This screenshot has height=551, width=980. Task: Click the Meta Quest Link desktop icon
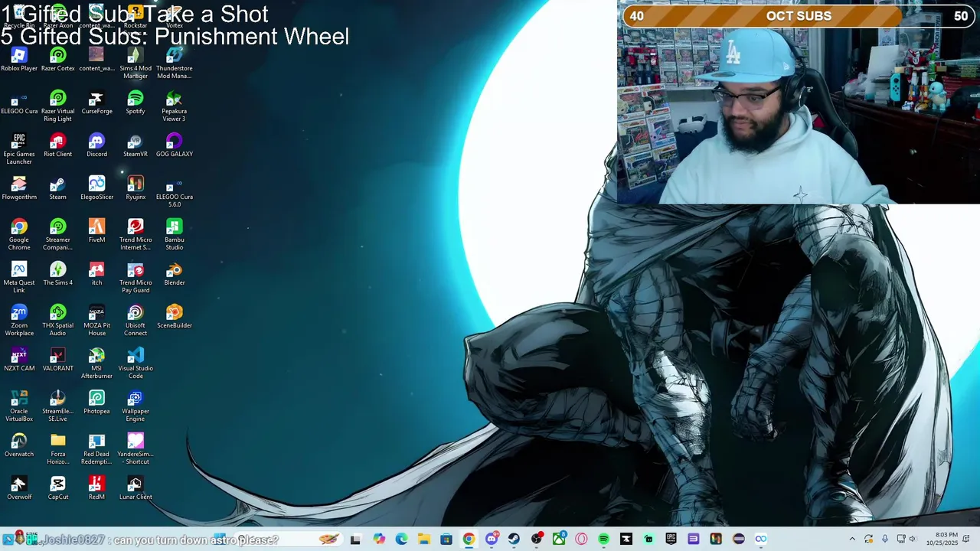click(x=19, y=278)
